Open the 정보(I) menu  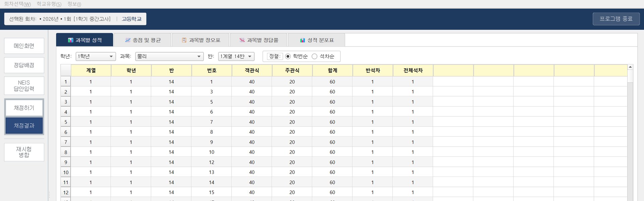pyautogui.click(x=74, y=4)
